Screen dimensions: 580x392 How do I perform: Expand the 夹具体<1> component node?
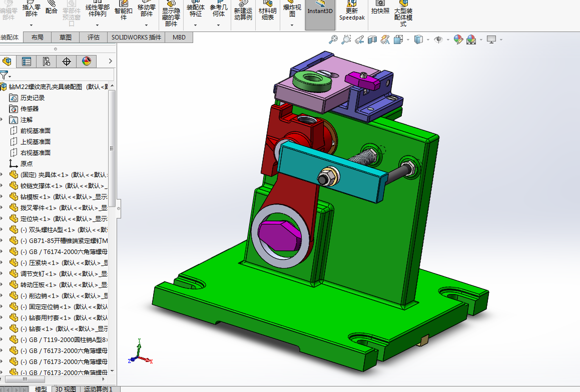2,175
